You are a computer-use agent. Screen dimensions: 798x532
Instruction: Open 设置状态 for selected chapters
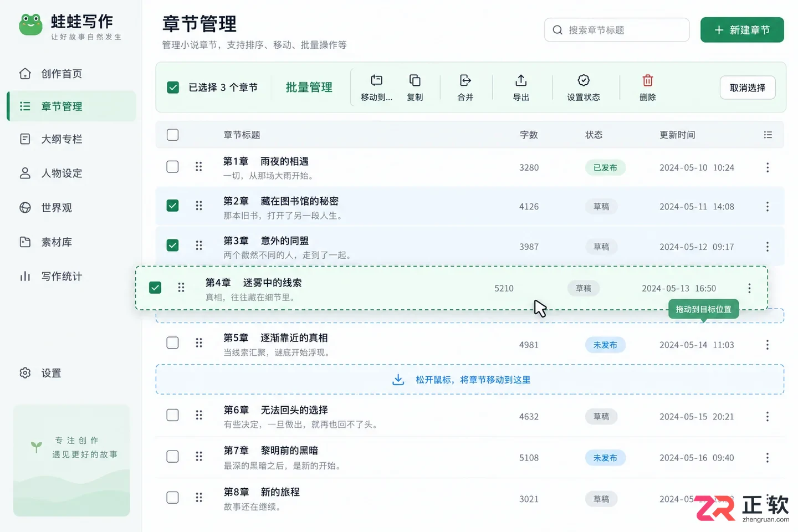tap(584, 88)
